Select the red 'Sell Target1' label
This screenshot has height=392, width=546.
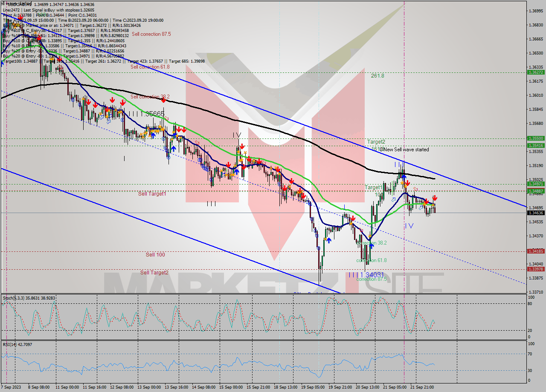click(152, 194)
